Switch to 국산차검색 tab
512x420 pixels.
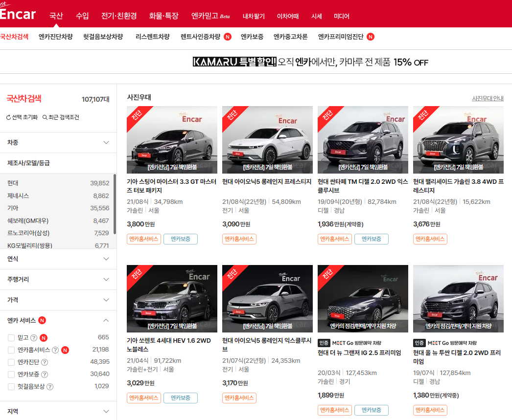click(14, 37)
